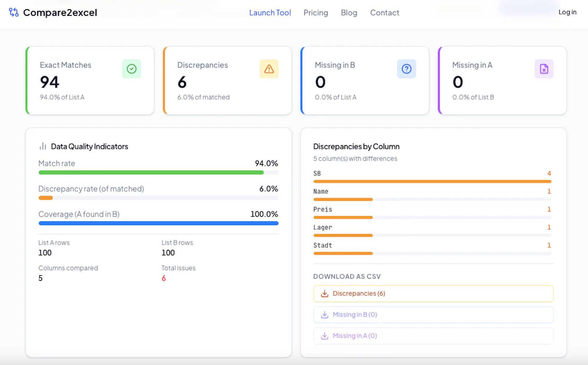Click the '94.0% of List A' text
This screenshot has width=588, height=365.
[x=62, y=97]
